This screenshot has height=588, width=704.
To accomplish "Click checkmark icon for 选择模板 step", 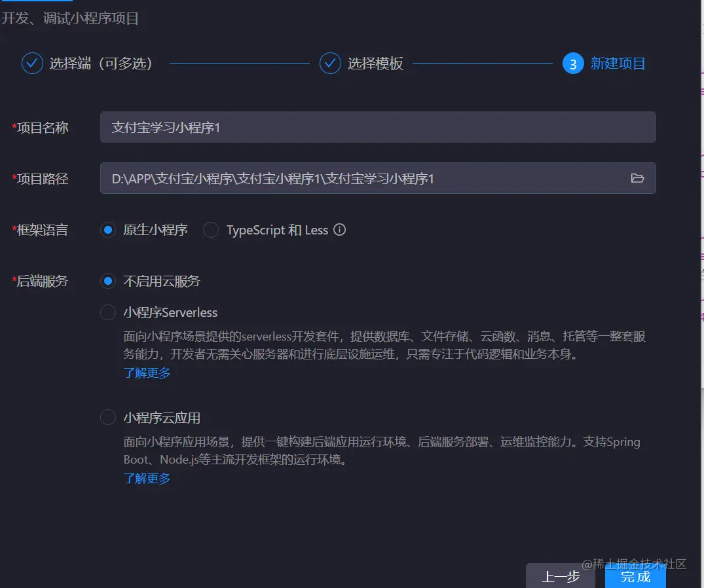I will (x=330, y=64).
